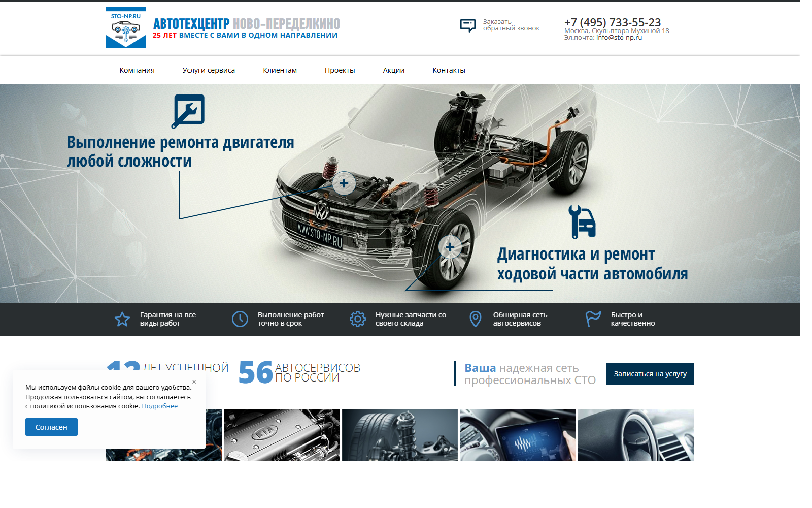Click the plus hotspot on the front wheel
Image resolution: width=812 pixels, height=508 pixels.
450,247
